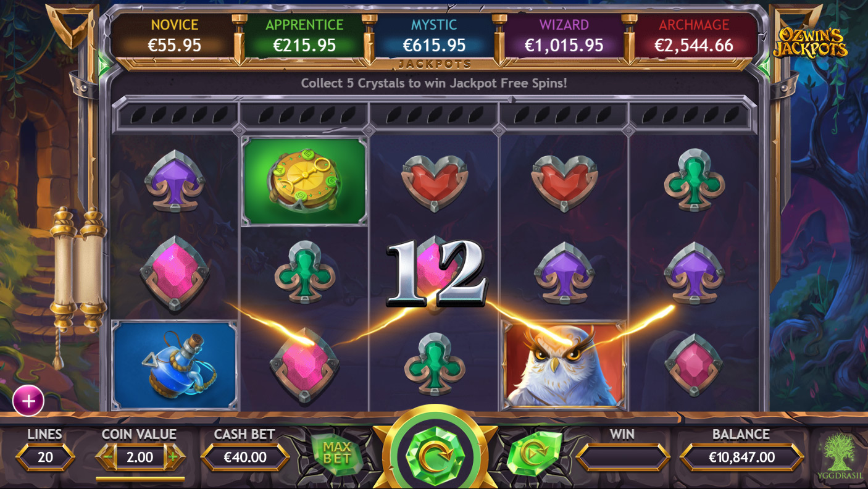The height and width of the screenshot is (489, 868).
Task: Select the Mystic jackpot panel
Action: 434,36
